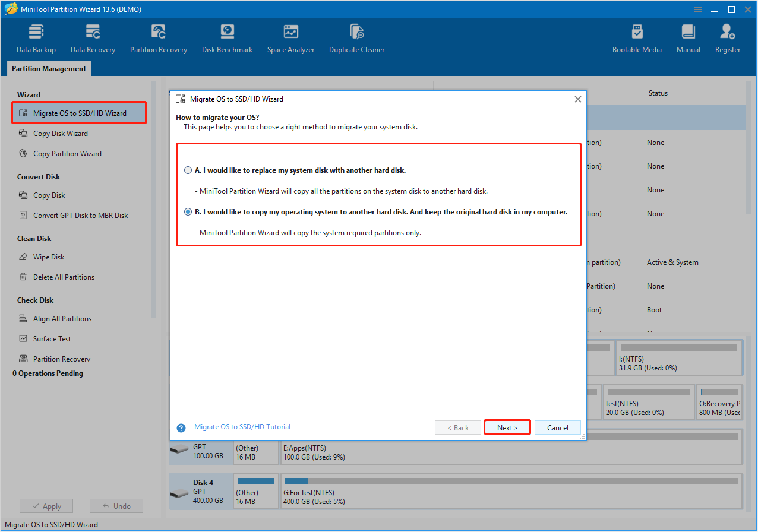The height and width of the screenshot is (532, 758).
Task: Open the Manual
Action: tap(688, 39)
